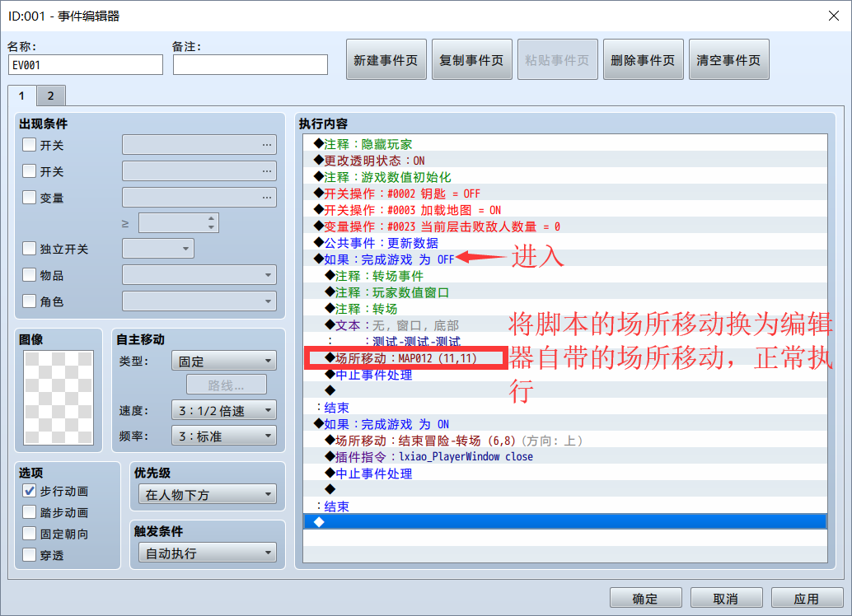The image size is (852, 616).
Task: Open the 变量 variable selector field
Action: [199, 197]
